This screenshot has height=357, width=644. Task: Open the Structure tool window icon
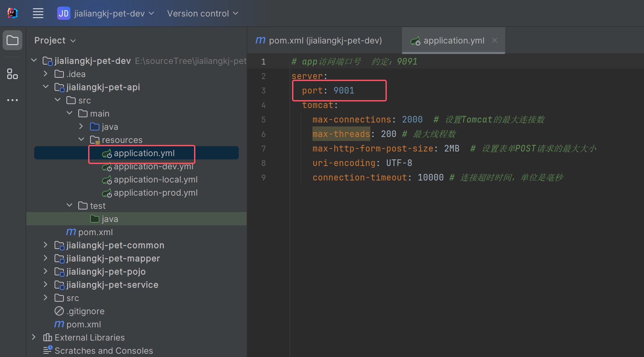(x=12, y=73)
